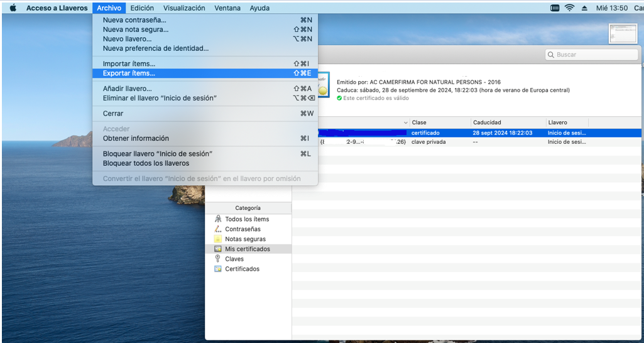Click the Contraseñas pencil icon
Image resolution: width=644 pixels, height=343 pixels.
(x=218, y=229)
